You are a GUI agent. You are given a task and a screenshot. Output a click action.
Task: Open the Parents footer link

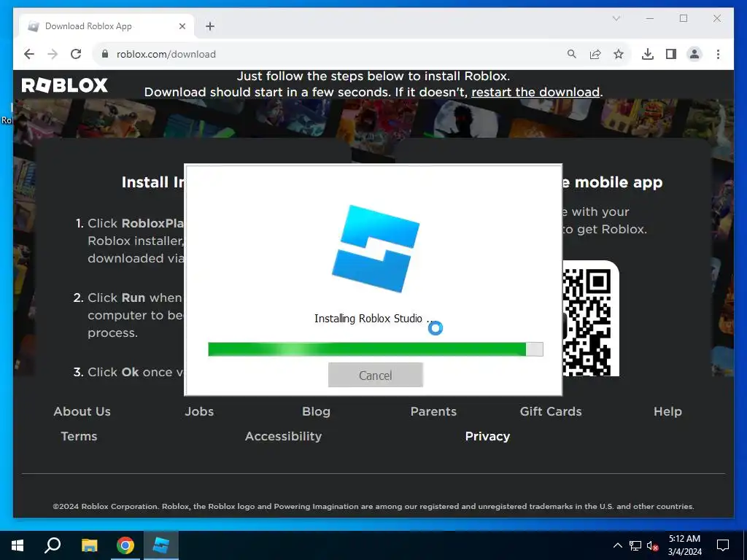point(433,411)
